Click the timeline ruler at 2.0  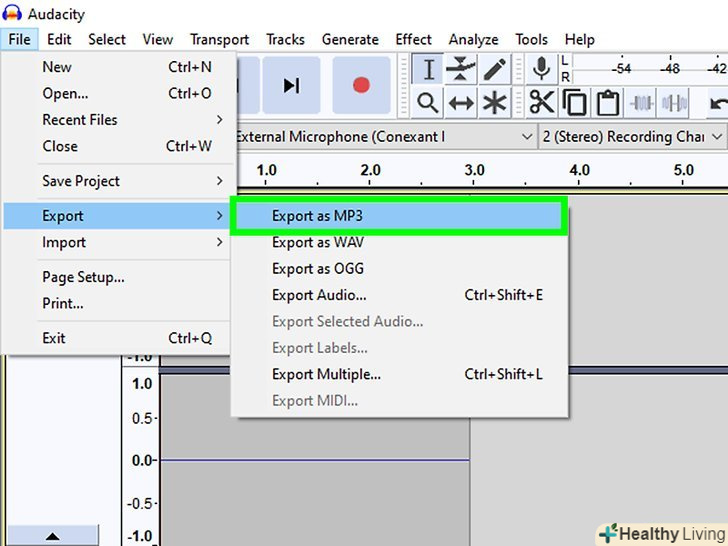[x=370, y=171]
